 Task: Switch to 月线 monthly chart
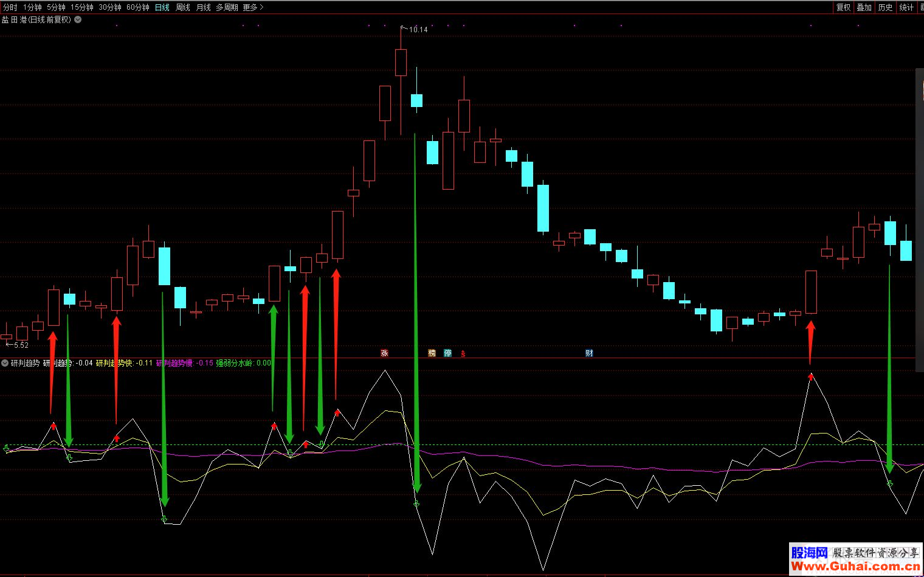[x=204, y=7]
